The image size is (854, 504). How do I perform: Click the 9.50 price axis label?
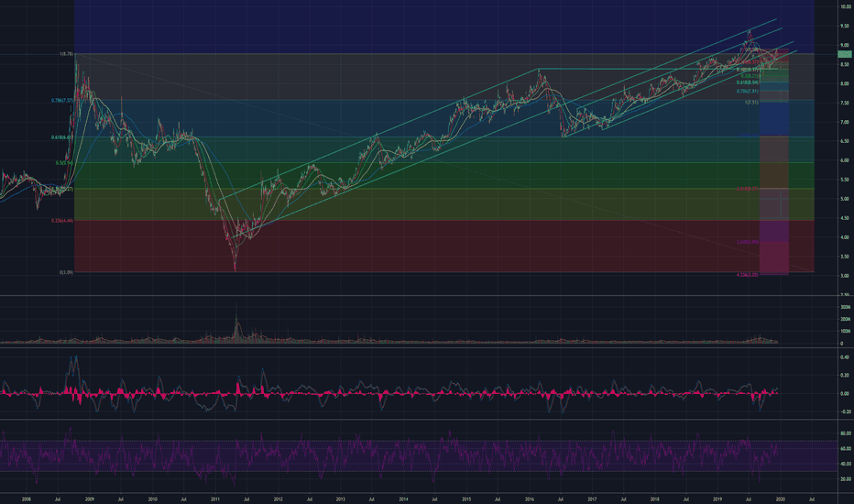(x=844, y=27)
